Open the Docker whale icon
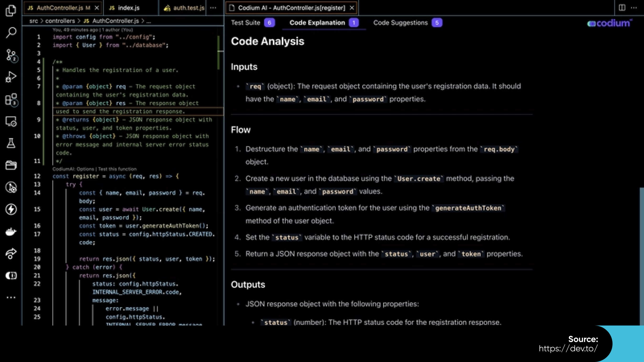 tap(11, 232)
